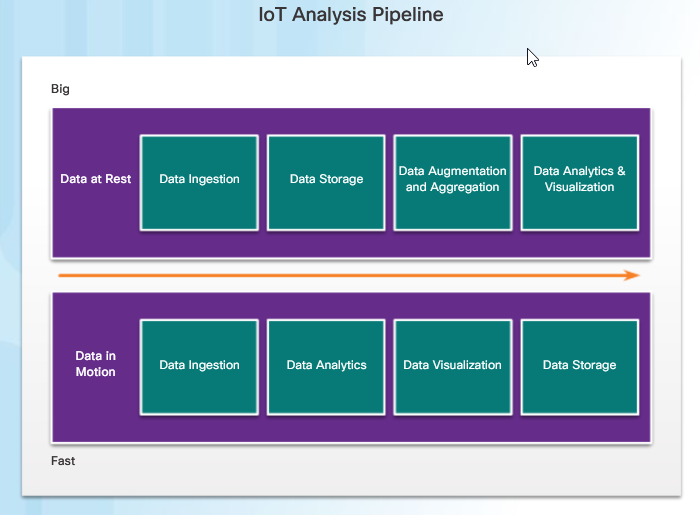Click the IoT Analysis Pipeline title
The image size is (700, 515).
tap(351, 15)
